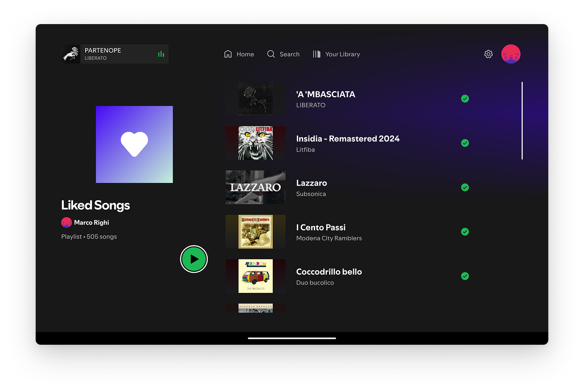This screenshot has width=584, height=392.
Task: Click the Marco Righi small avatar
Action: pyautogui.click(x=66, y=223)
